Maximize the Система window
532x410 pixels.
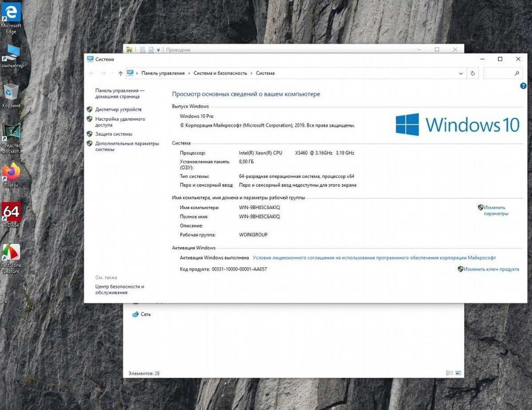tap(500, 59)
